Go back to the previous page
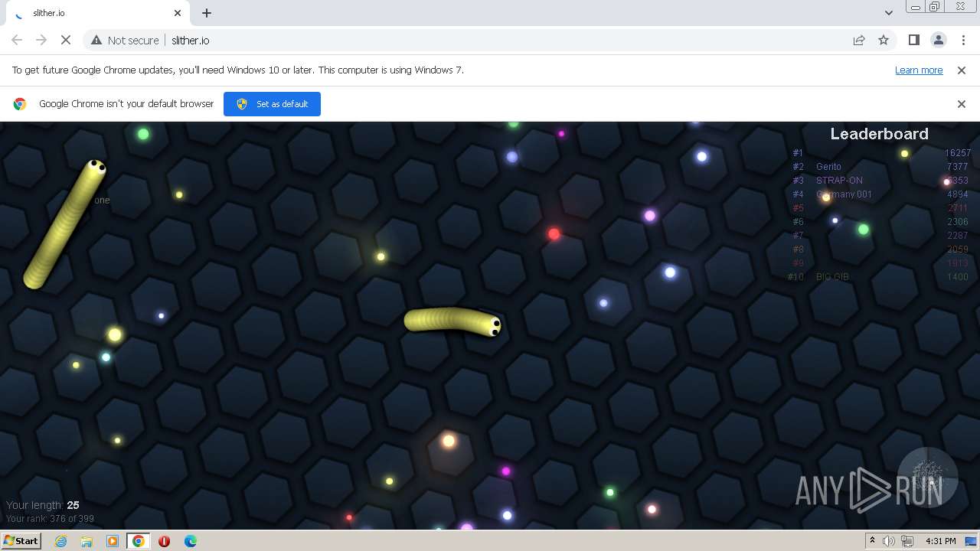 17,40
